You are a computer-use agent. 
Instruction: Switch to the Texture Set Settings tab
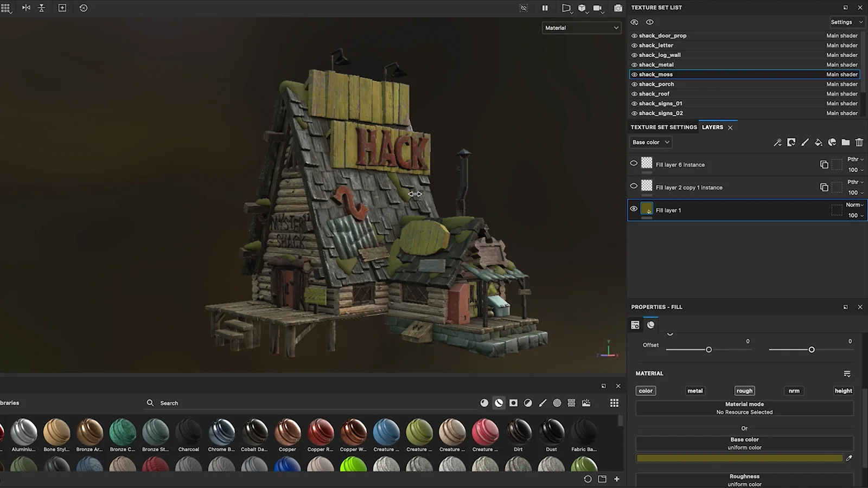tap(663, 127)
